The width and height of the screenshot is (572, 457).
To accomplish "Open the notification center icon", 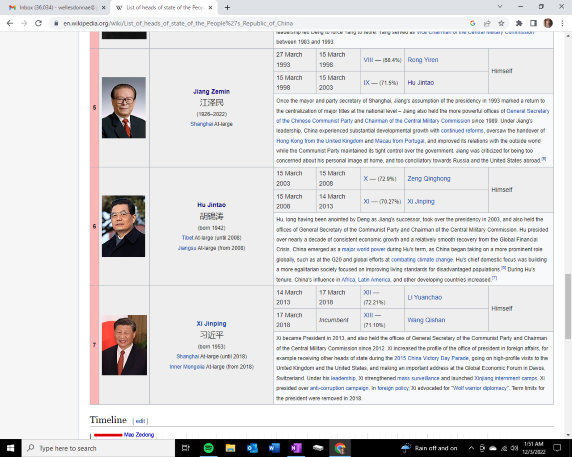I will pyautogui.click(x=557, y=448).
